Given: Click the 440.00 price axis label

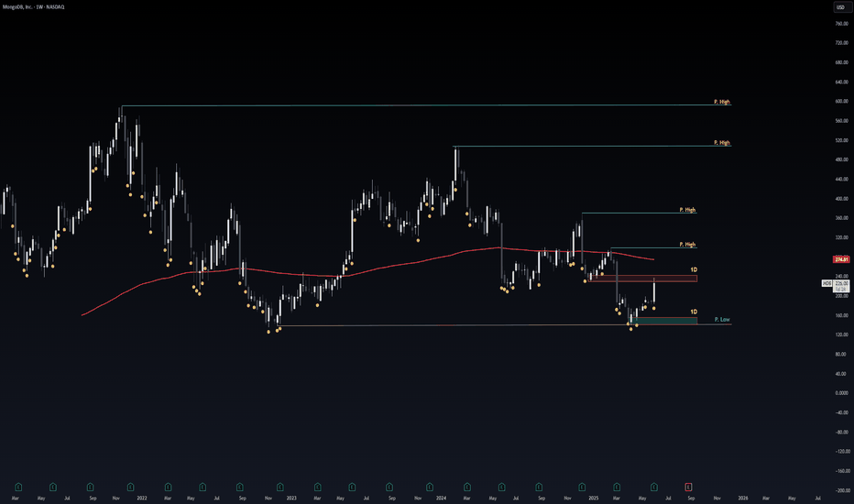Looking at the screenshot, I should coord(841,180).
